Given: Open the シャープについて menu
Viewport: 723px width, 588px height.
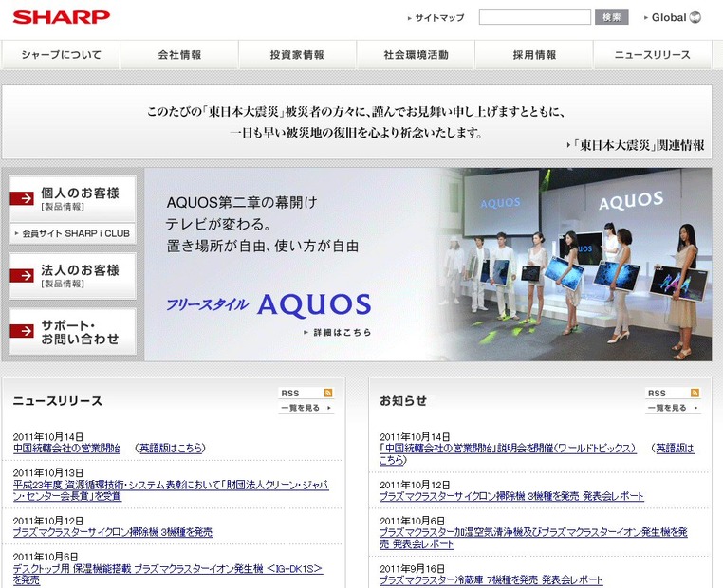Looking at the screenshot, I should (x=61, y=55).
